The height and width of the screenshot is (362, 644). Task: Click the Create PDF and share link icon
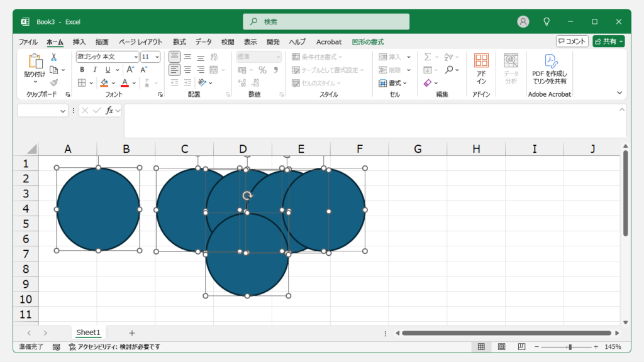(550, 69)
